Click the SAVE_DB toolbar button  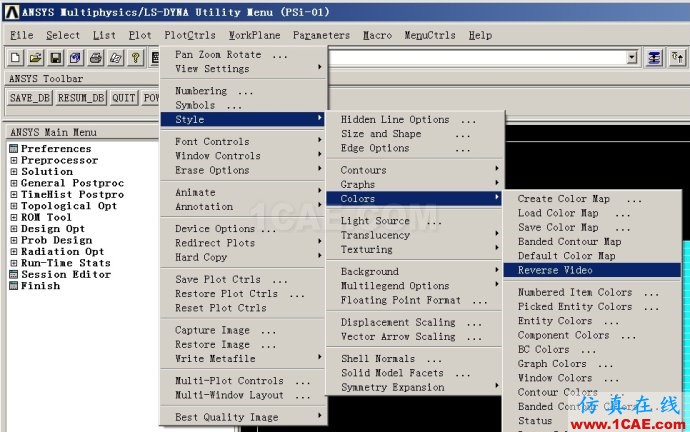coord(30,98)
